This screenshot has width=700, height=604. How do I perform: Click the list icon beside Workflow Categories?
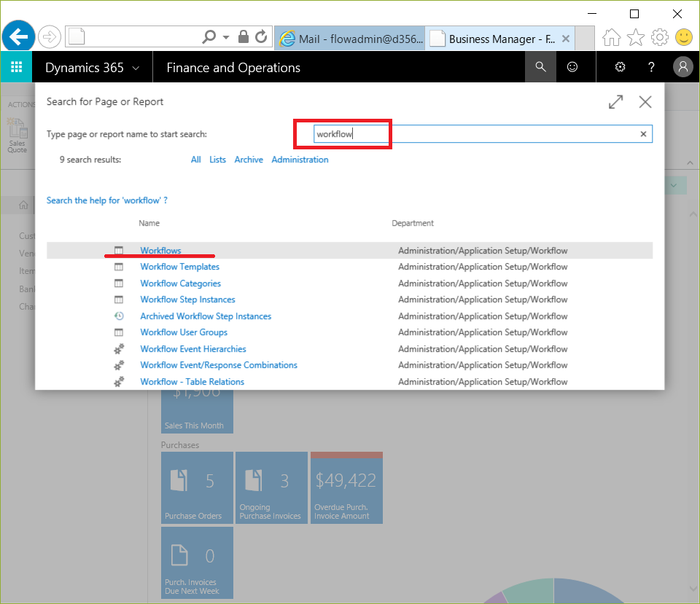point(119,283)
